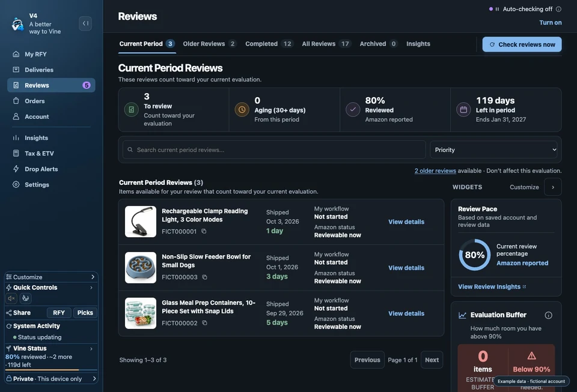Screen dimensions: 577x392
Task: Switch to the All Reviews tab
Action: (x=326, y=44)
